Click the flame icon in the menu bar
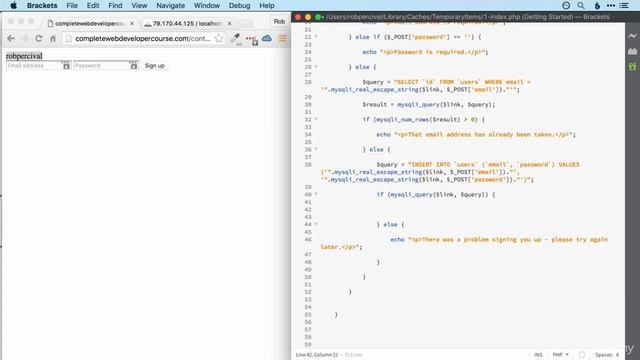This screenshot has width=640, height=360. (x=597, y=5)
